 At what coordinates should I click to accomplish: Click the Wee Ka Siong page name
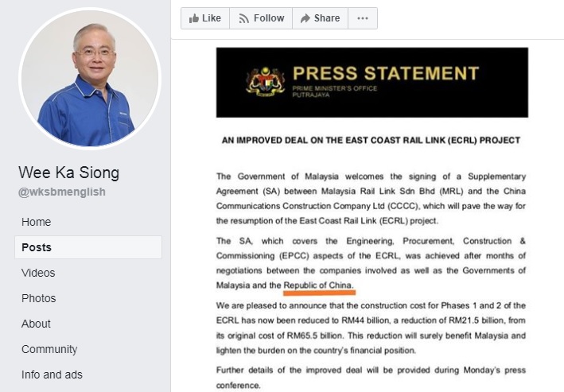(x=68, y=173)
